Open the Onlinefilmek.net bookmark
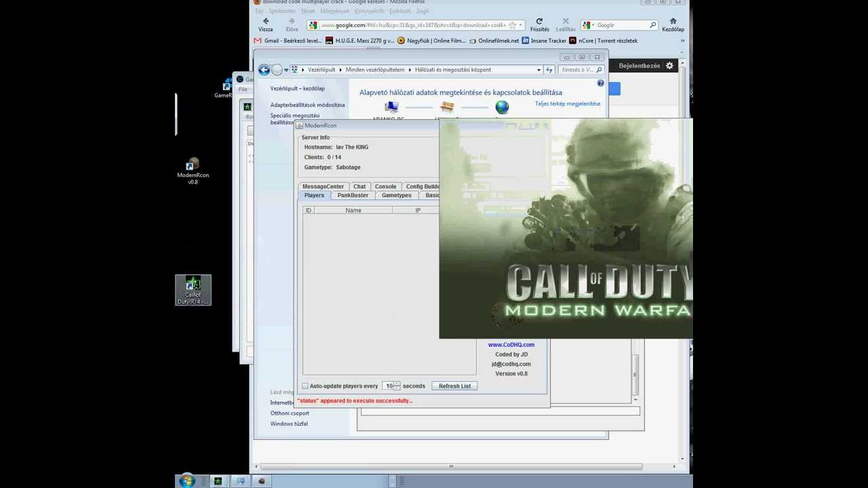This screenshot has width=868, height=488. point(494,41)
